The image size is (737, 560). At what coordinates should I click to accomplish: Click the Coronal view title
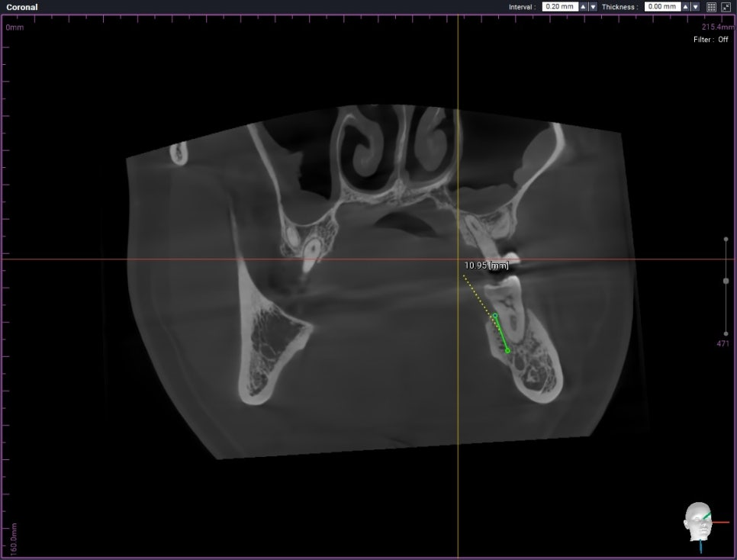pos(21,7)
